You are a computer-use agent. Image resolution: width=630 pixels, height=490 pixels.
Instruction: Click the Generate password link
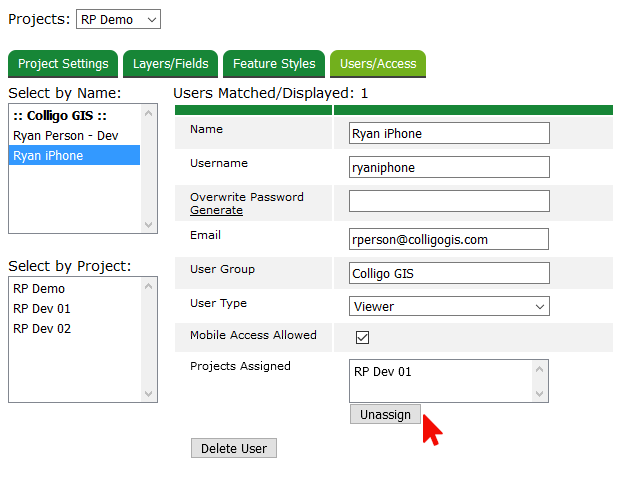click(x=216, y=210)
